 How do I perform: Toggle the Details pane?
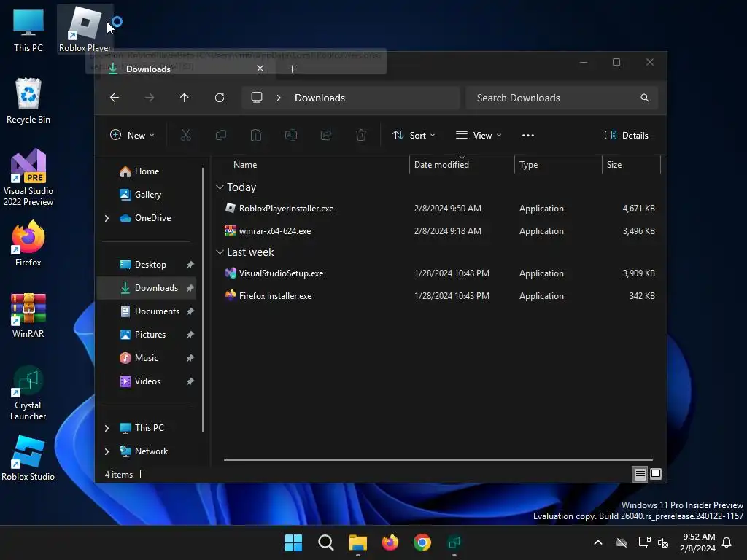[627, 135]
